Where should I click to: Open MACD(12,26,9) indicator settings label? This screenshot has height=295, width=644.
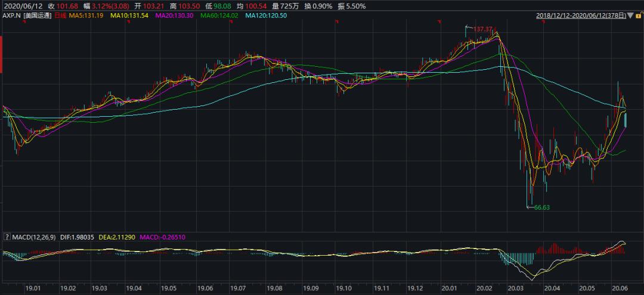pos(33,237)
